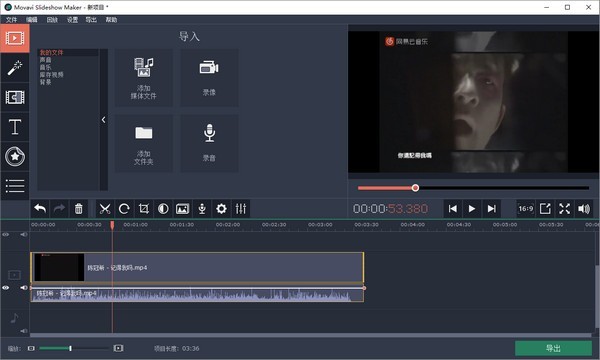Redo action with the forward arrow

[x=59, y=209]
